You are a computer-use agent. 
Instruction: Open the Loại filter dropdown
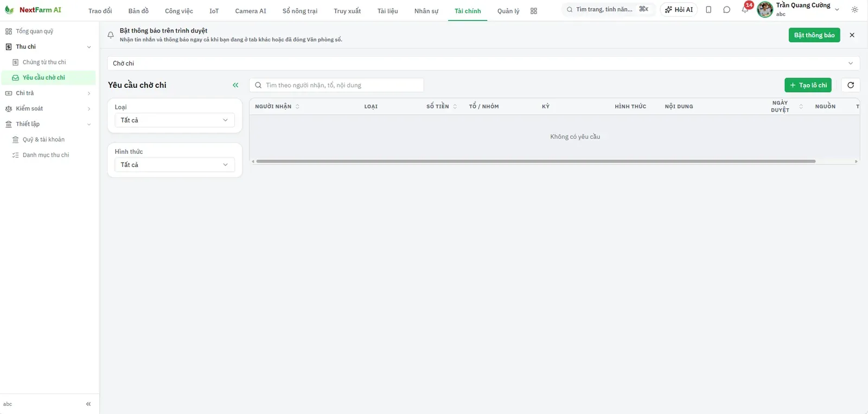pyautogui.click(x=175, y=120)
